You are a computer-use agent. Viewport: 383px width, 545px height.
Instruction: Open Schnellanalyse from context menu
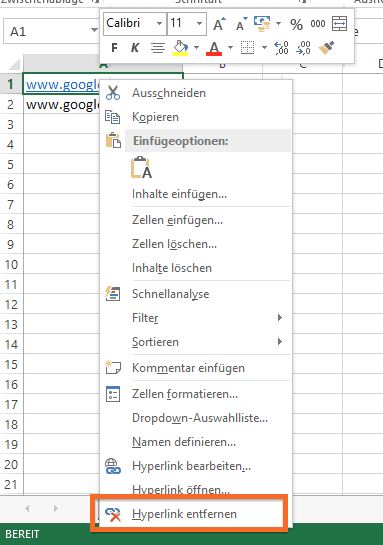tap(196, 294)
